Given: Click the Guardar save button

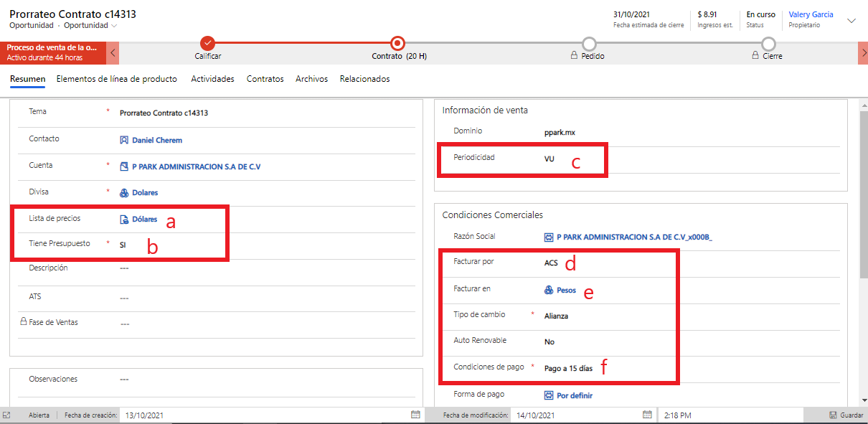Looking at the screenshot, I should click(846, 415).
